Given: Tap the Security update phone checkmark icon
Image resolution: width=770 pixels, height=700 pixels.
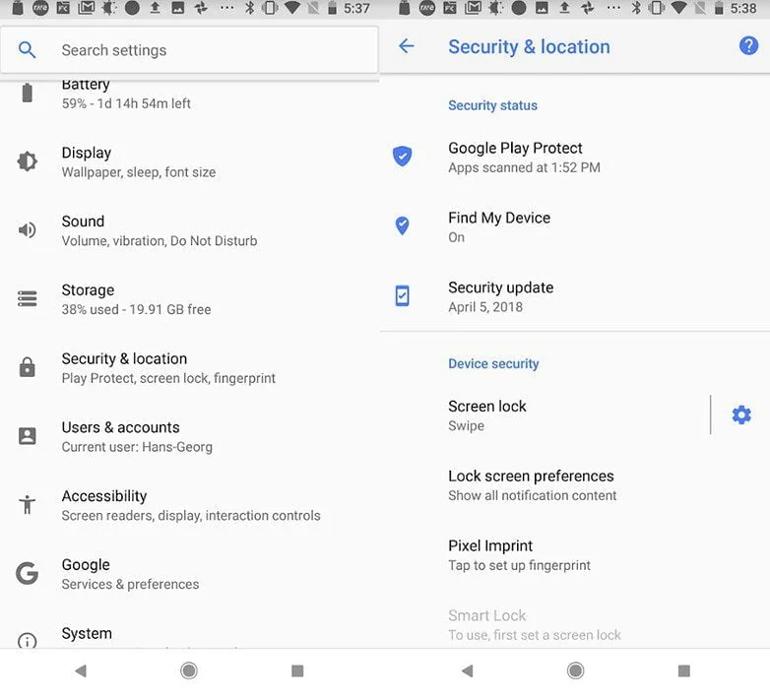Looking at the screenshot, I should tap(402, 295).
